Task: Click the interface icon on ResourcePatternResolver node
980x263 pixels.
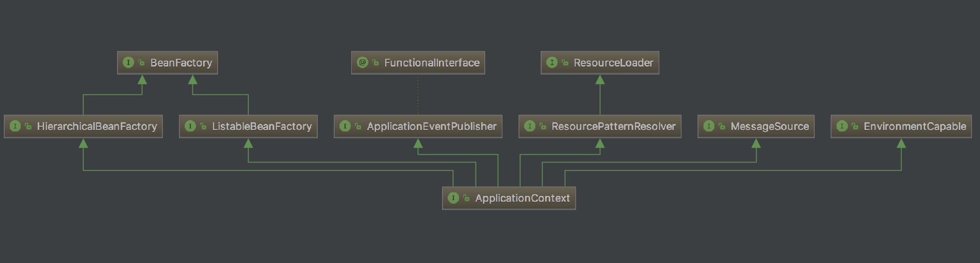Action: coord(530,126)
